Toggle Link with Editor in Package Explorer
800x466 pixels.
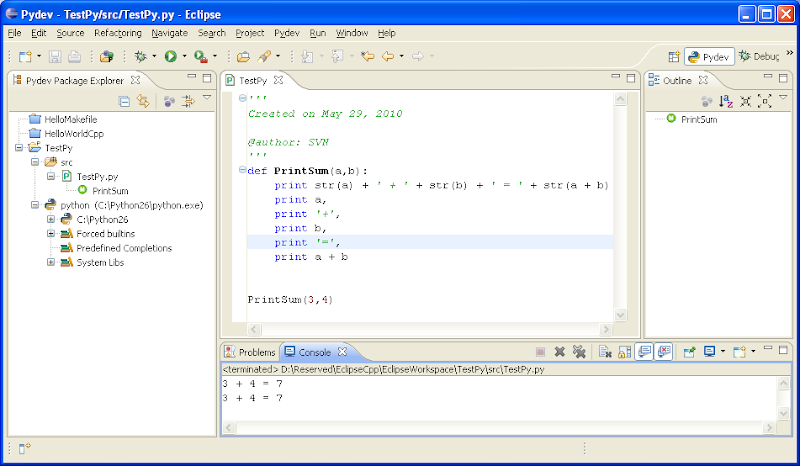click(143, 101)
